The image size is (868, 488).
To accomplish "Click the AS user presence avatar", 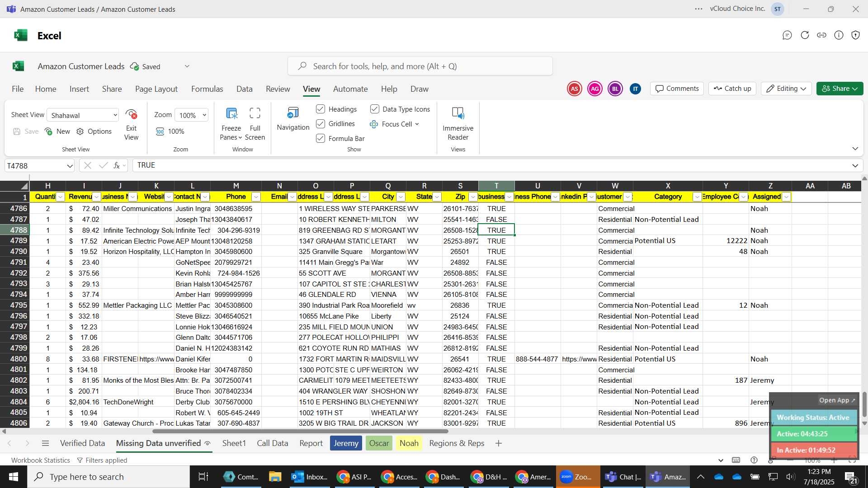I will point(574,89).
